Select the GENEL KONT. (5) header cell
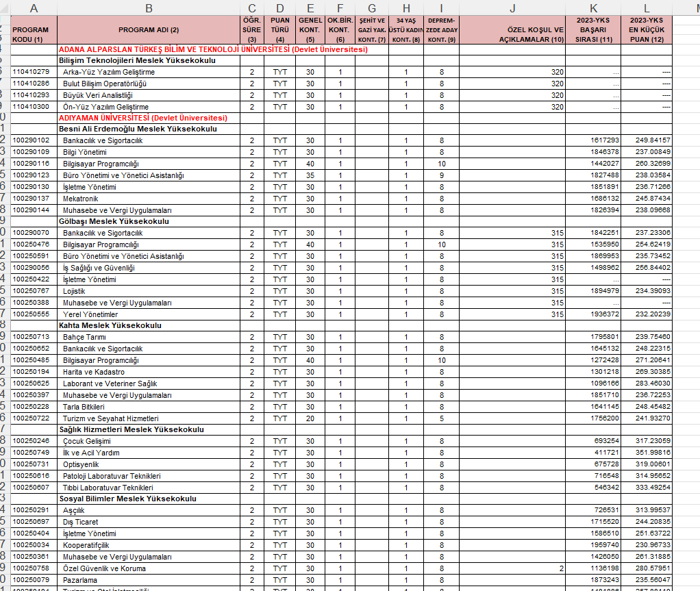 (310, 30)
